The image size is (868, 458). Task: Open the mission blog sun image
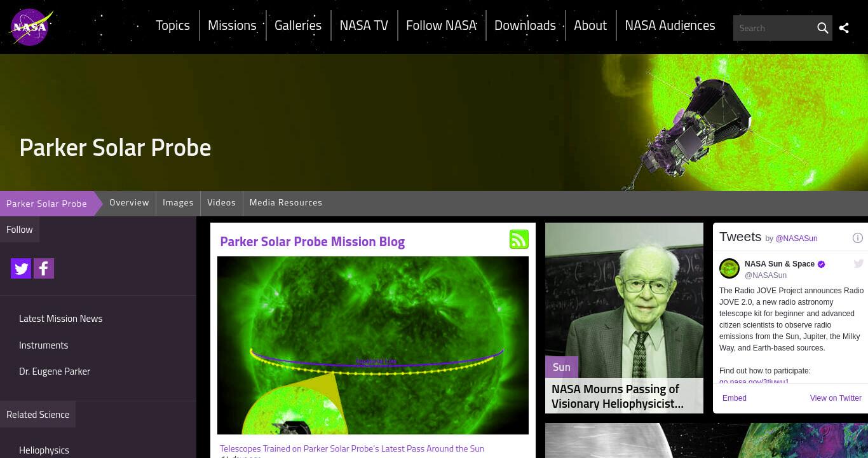coord(373,345)
